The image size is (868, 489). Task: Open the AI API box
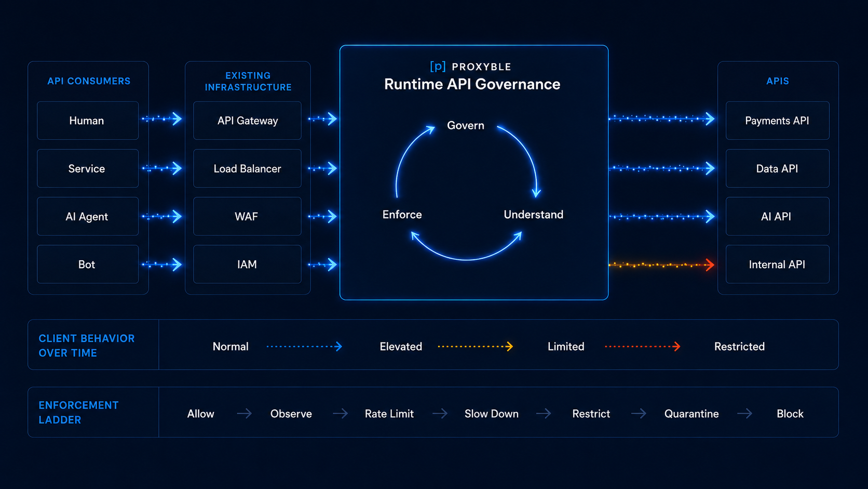pyautogui.click(x=777, y=216)
